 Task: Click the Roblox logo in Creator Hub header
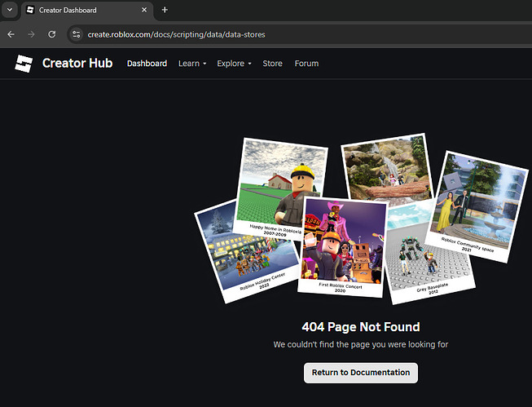pyautogui.click(x=24, y=64)
